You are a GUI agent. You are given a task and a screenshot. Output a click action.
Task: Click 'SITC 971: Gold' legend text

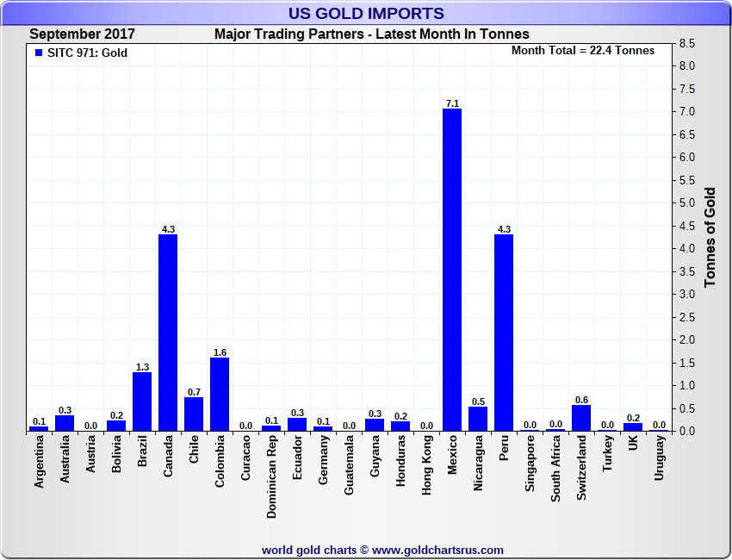click(87, 53)
